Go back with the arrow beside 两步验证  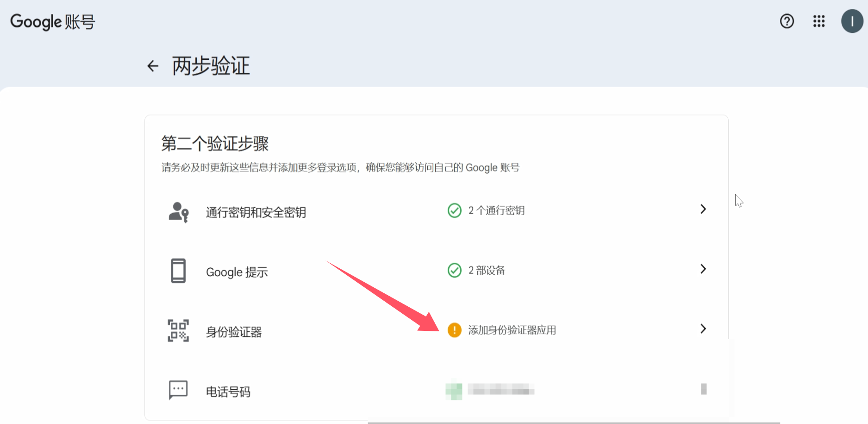(x=153, y=66)
